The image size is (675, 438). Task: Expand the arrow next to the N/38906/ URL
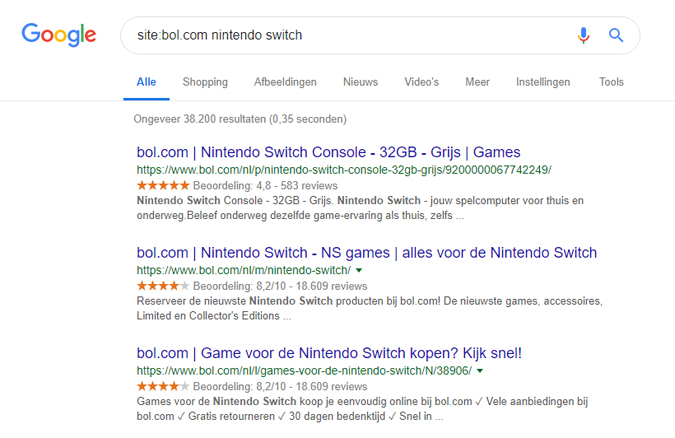click(480, 371)
